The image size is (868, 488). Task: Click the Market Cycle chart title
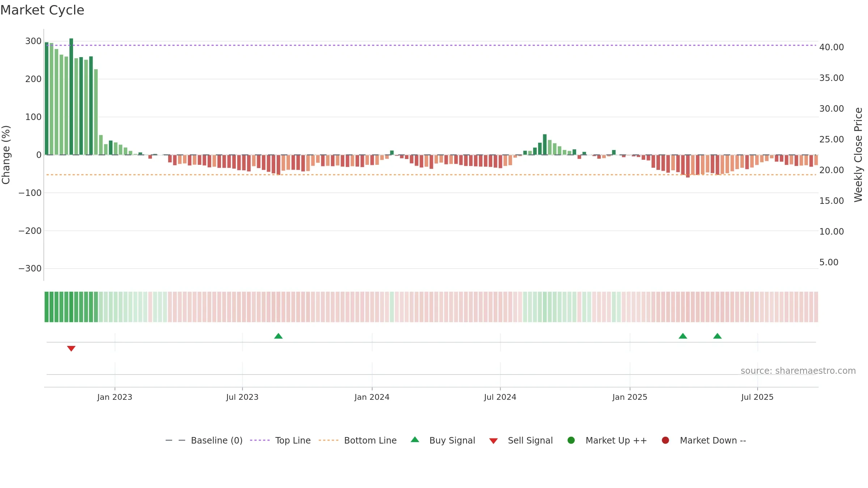(42, 10)
